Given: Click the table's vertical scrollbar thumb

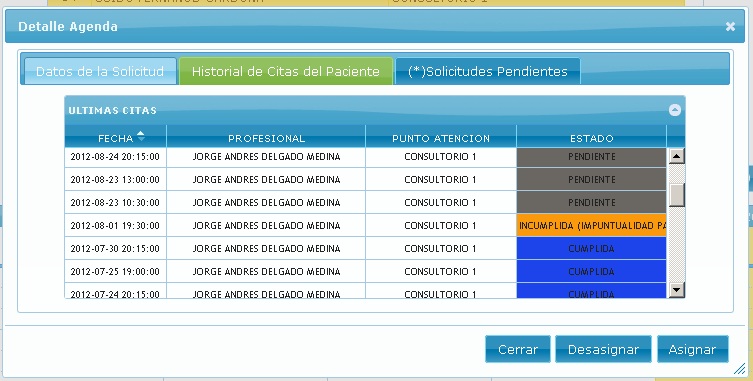Looking at the screenshot, I should point(676,195).
